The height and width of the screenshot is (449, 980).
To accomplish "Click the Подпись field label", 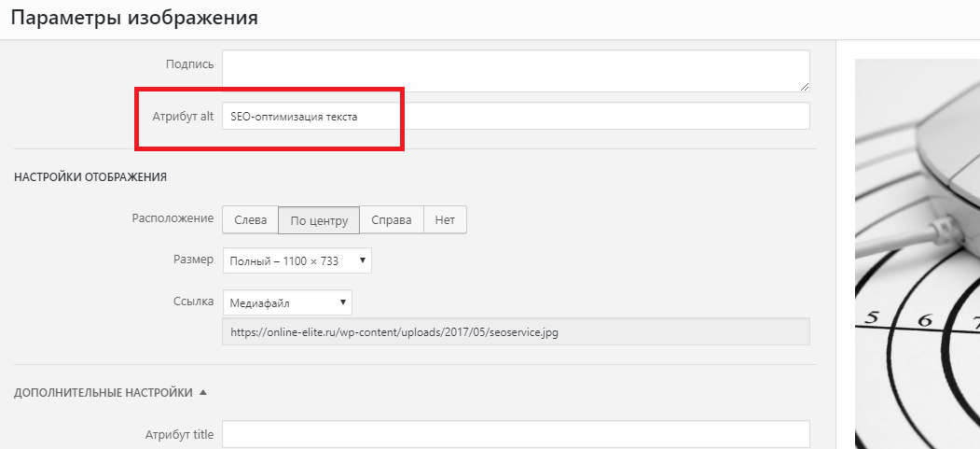I will [x=189, y=64].
